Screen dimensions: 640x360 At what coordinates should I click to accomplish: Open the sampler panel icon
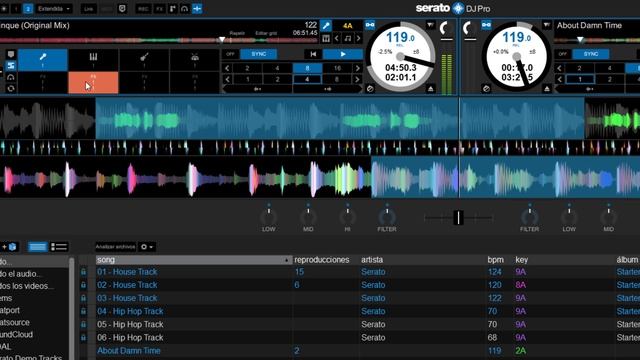(173, 9)
